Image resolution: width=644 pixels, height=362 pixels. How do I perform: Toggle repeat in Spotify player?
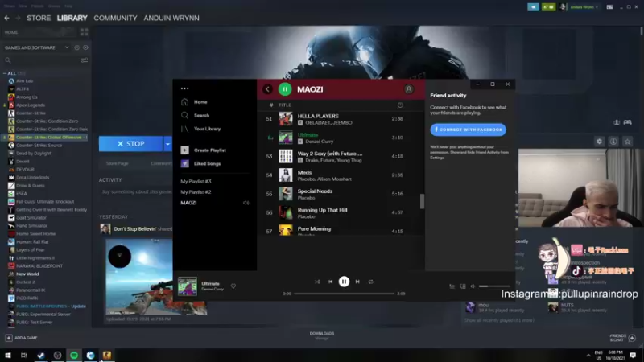coord(371,282)
